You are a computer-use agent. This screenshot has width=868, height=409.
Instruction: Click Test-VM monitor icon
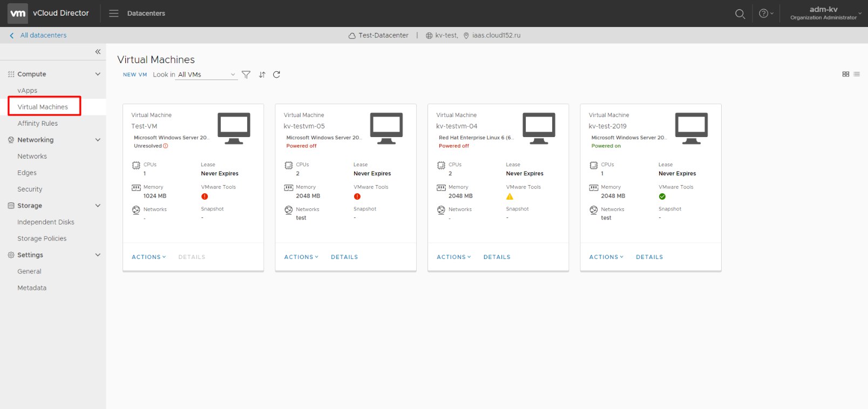[234, 128]
